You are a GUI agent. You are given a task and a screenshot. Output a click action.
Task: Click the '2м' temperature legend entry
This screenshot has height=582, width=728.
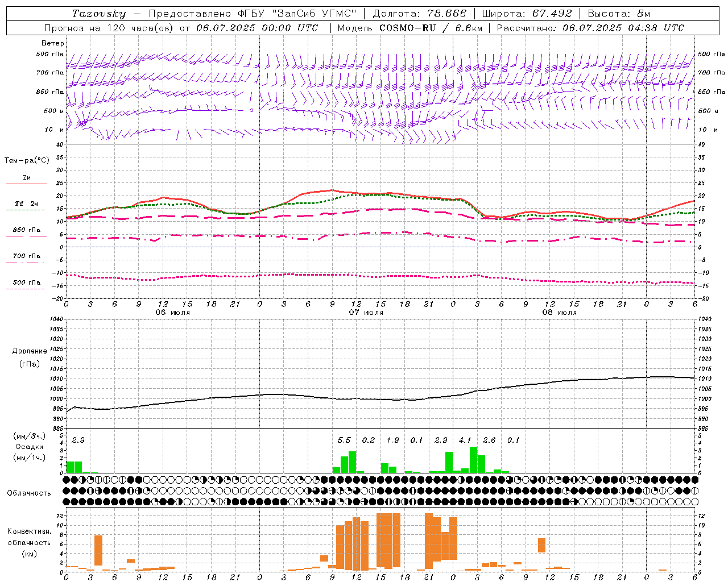(27, 178)
